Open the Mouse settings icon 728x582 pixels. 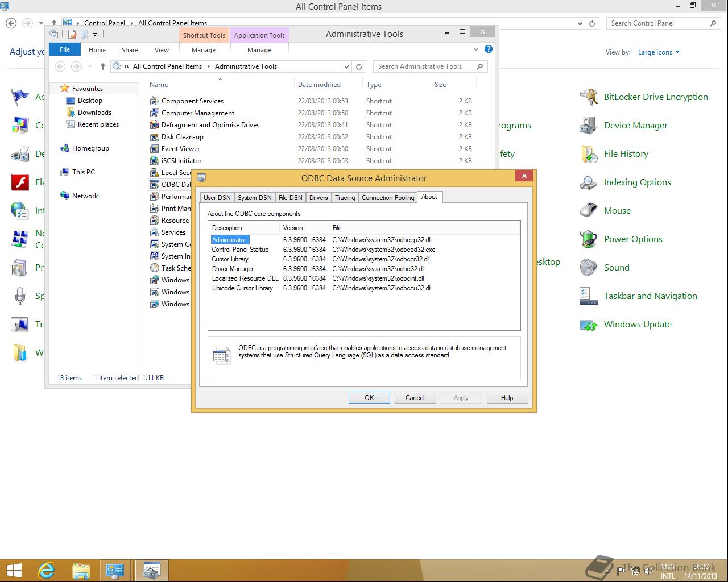[589, 211]
